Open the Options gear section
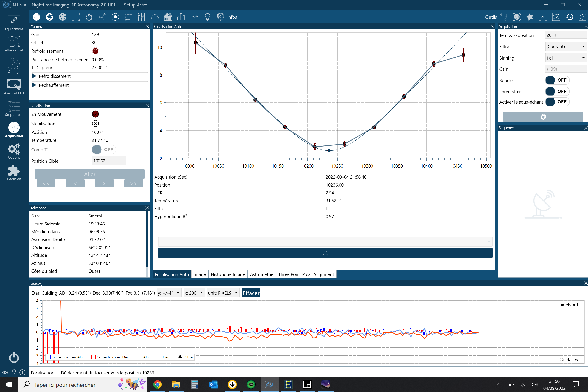This screenshot has height=392, width=588. [14, 152]
